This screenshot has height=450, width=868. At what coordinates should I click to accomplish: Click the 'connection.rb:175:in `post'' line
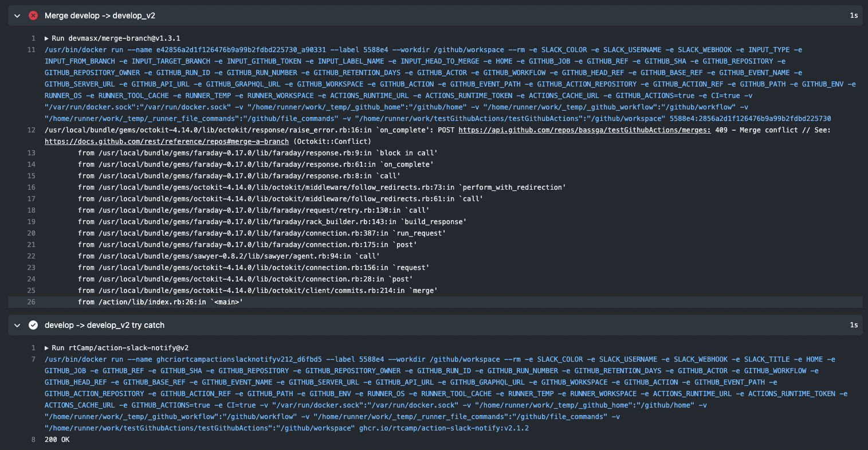248,245
